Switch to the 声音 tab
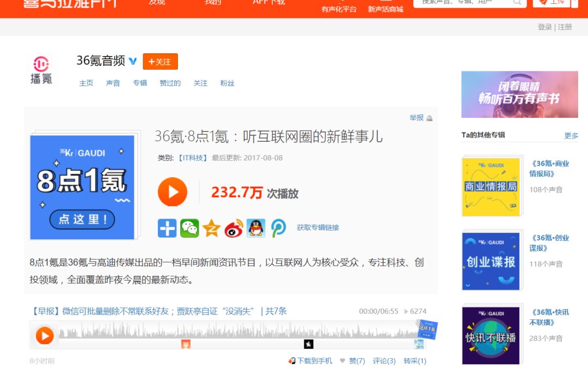 [x=113, y=83]
